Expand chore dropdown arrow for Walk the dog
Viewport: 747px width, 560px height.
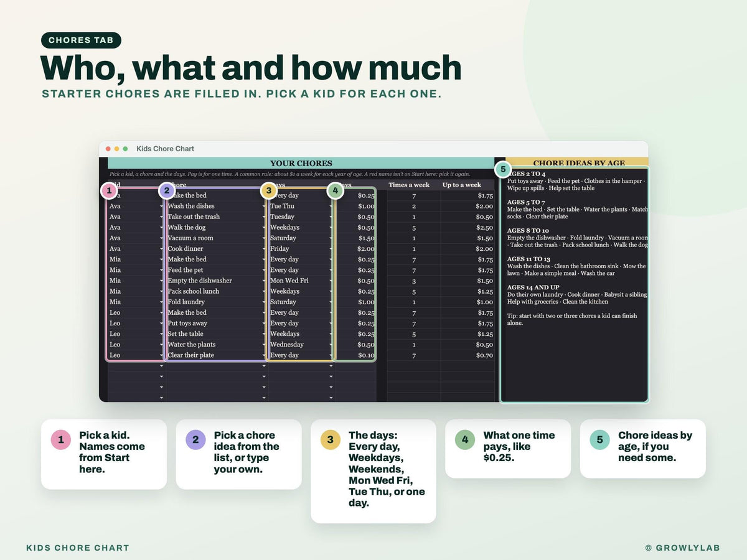coord(264,228)
